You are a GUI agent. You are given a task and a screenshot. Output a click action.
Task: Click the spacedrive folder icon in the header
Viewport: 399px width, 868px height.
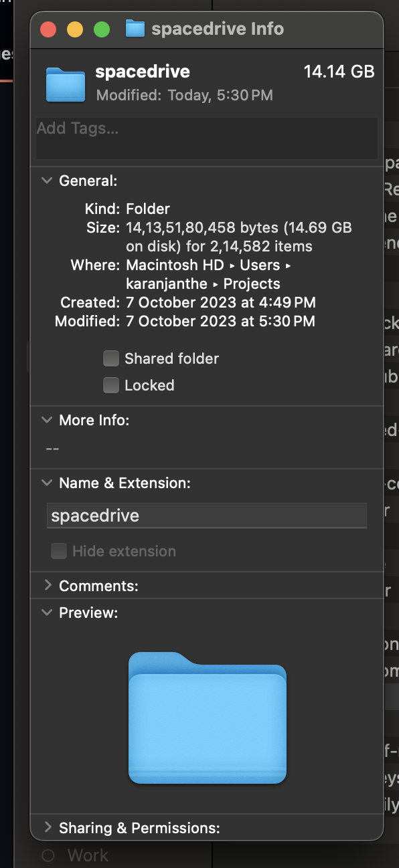pos(65,83)
